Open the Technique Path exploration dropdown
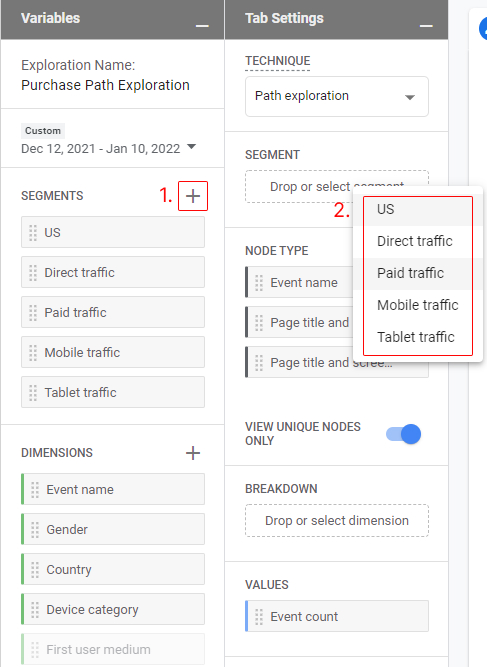Image resolution: width=487 pixels, height=667 pixels. pyautogui.click(x=336, y=96)
